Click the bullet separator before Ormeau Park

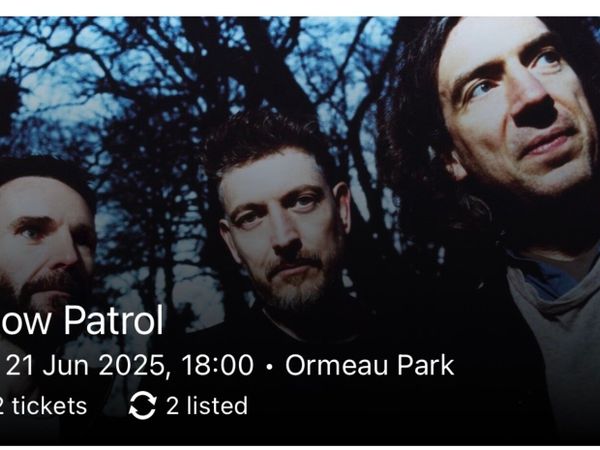pyautogui.click(x=269, y=367)
